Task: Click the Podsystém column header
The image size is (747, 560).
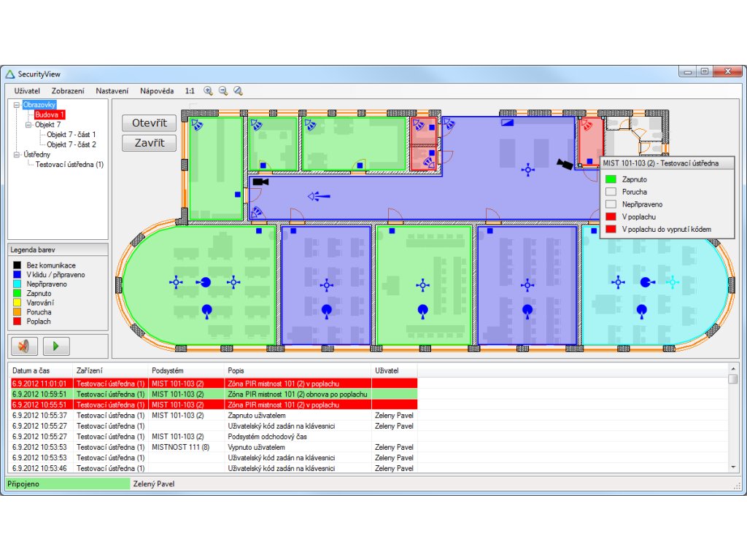Action: click(x=186, y=370)
